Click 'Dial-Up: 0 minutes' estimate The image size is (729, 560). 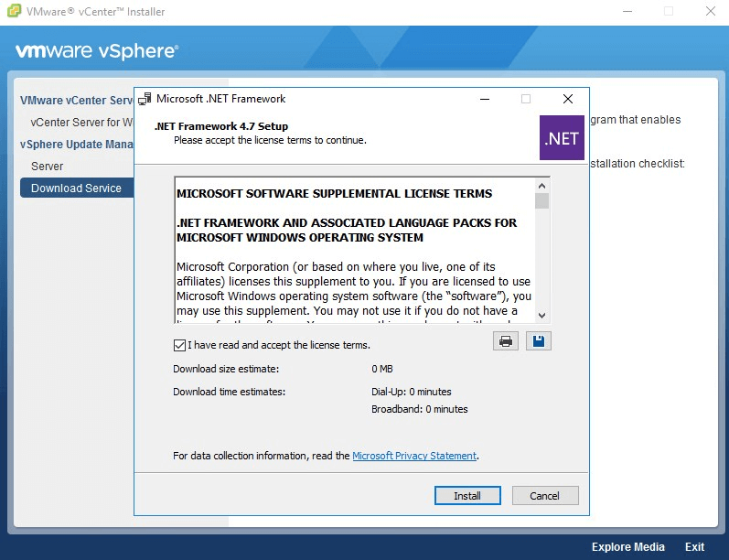[412, 392]
